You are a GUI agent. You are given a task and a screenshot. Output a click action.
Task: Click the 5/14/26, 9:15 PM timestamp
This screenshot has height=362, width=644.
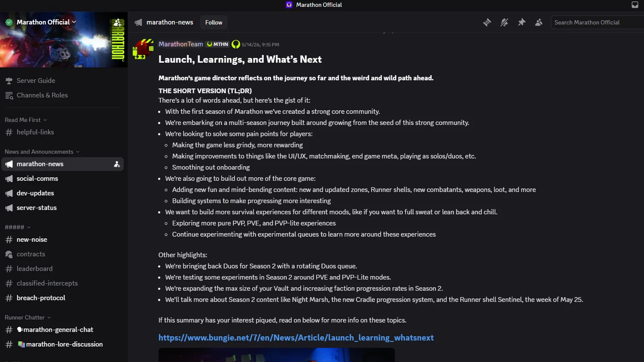click(260, 45)
